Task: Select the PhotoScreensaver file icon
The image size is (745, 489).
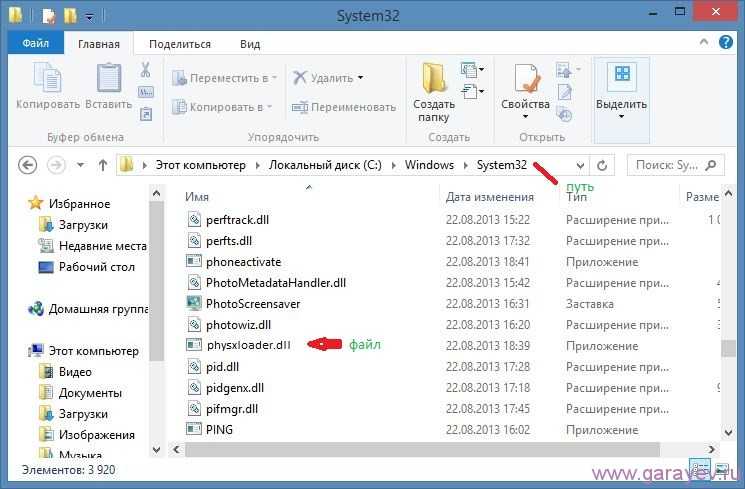Action: pos(194,303)
